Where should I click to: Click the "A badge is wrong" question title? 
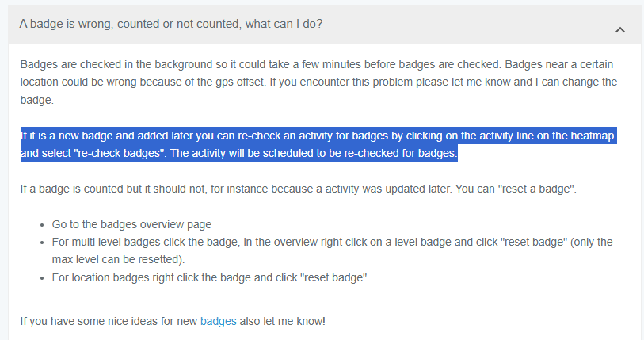(170, 24)
